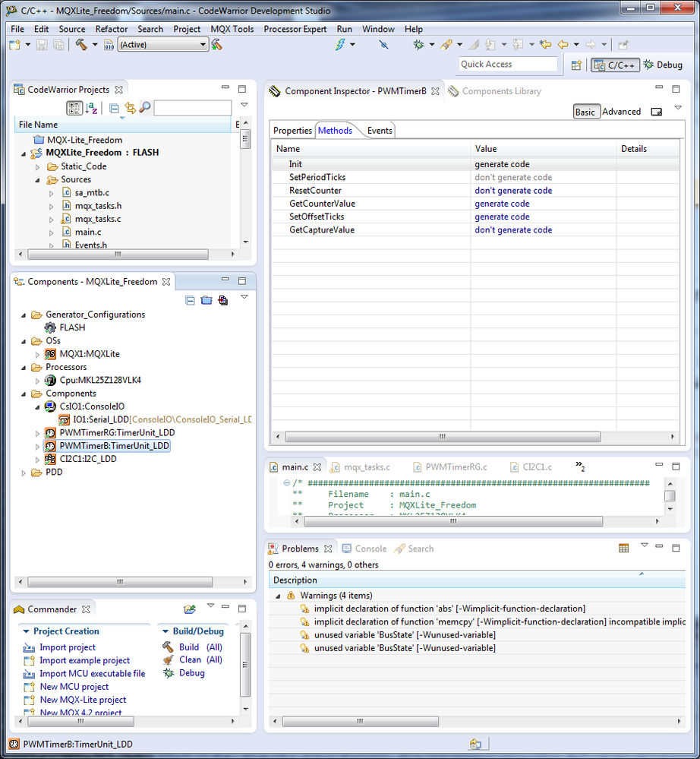700x759 pixels.
Task: Click Import project link in Commander
Action: [x=68, y=647]
